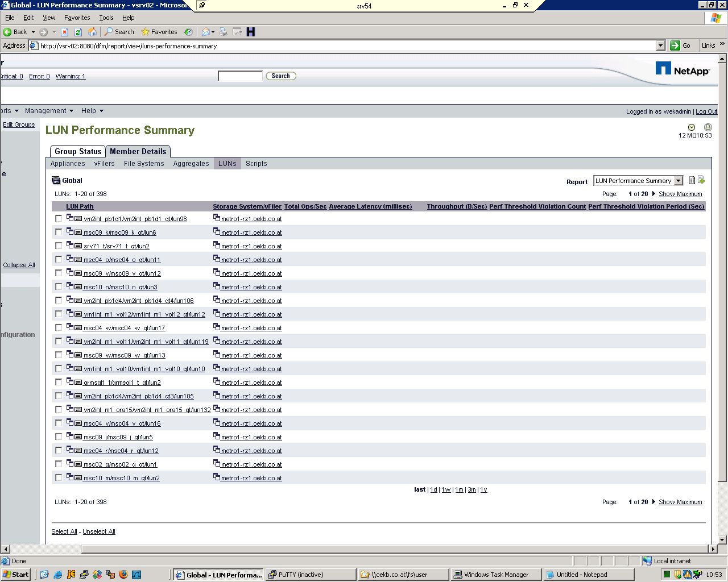
Task: Sort by the LUN Path column header
Action: [x=80, y=206]
